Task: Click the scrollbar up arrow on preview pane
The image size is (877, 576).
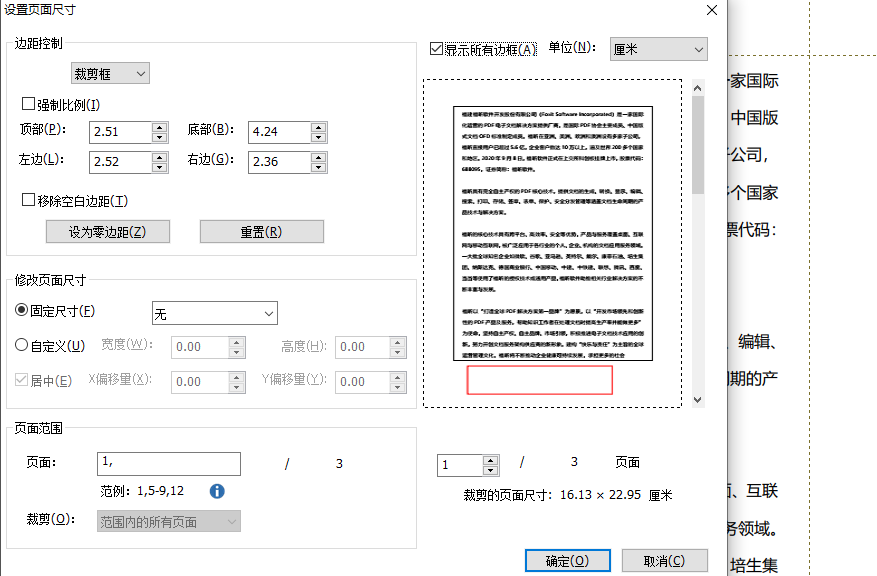Action: tap(698, 87)
